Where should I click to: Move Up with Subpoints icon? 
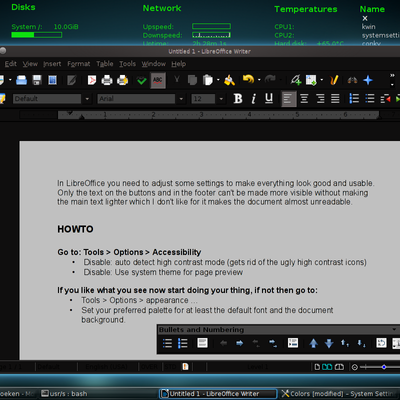point(345,343)
